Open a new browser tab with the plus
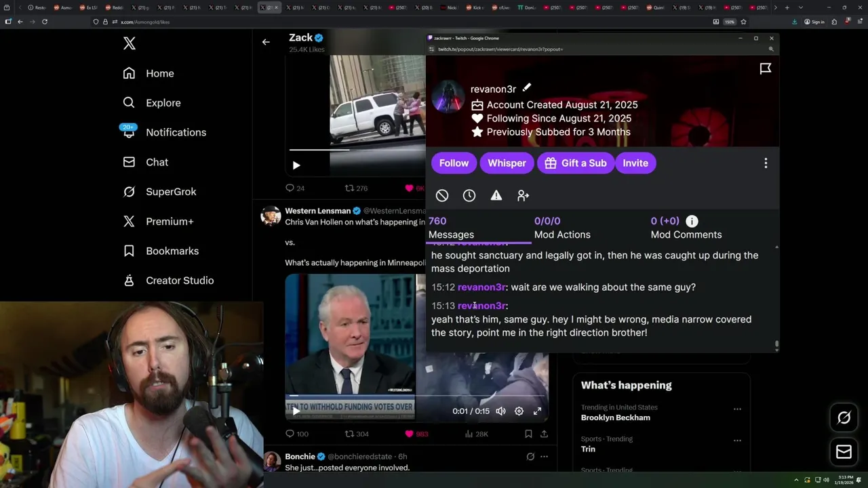This screenshot has height=488, width=868. coord(787,7)
